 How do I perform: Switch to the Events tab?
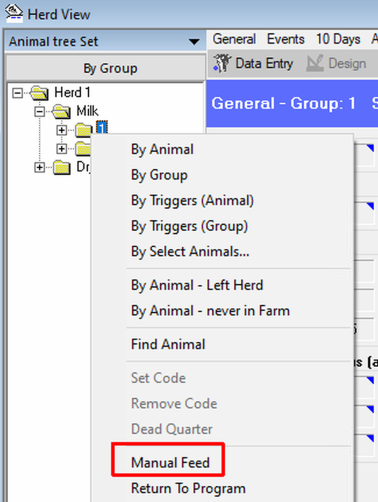[286, 39]
